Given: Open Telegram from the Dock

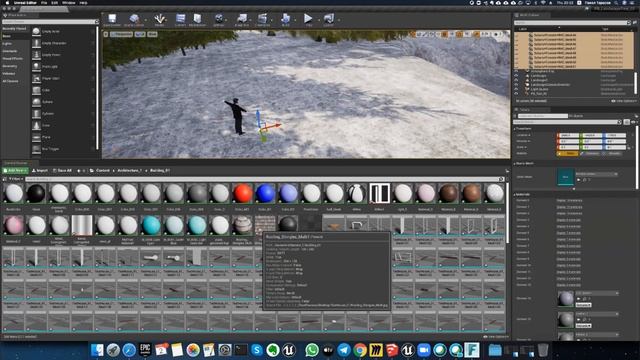Looking at the screenshot, I should point(344,350).
